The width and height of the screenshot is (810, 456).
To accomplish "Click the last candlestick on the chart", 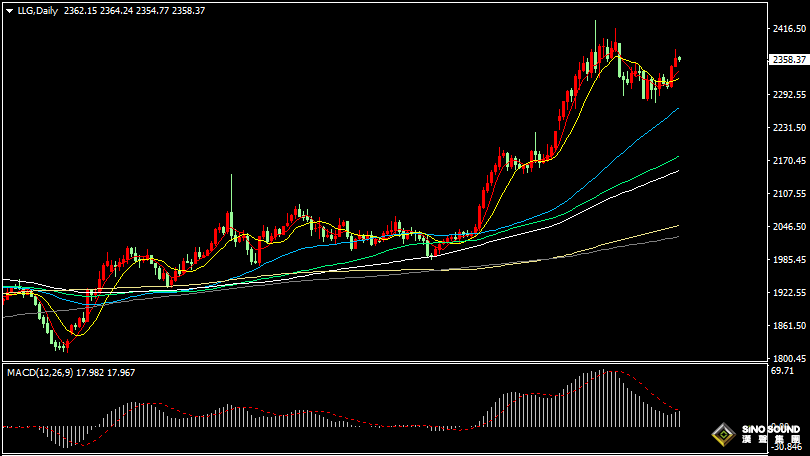I will [x=678, y=60].
